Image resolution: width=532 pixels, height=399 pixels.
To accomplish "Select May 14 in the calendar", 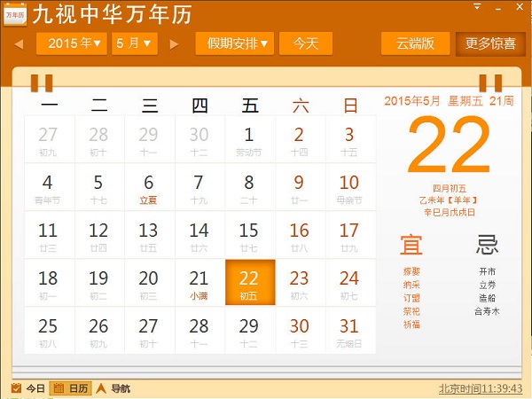I will [199, 235].
